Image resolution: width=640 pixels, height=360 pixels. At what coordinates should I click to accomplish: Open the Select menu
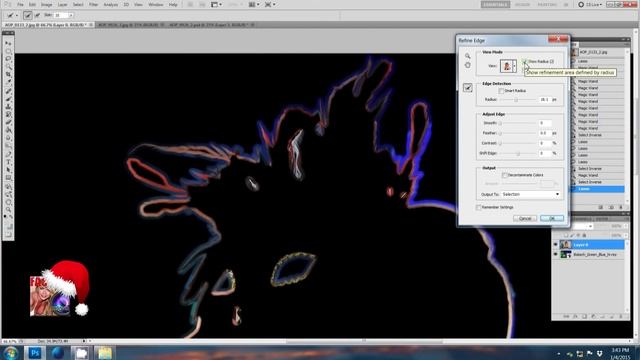[x=78, y=4]
